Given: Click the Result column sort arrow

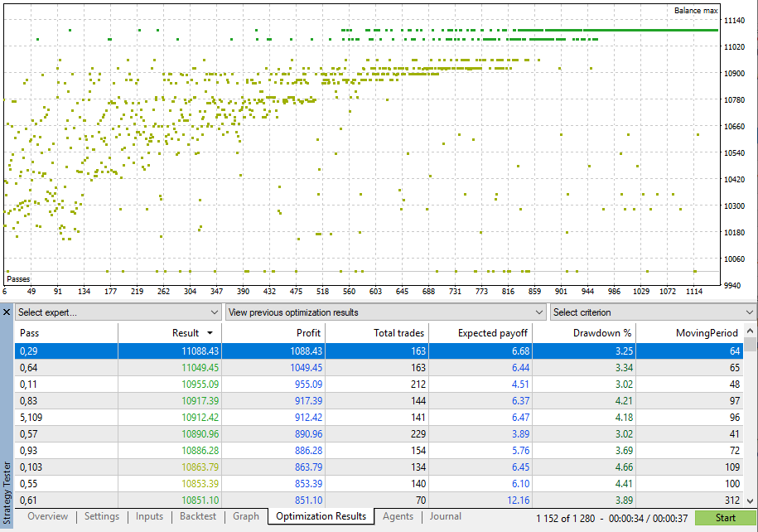Looking at the screenshot, I should (210, 333).
